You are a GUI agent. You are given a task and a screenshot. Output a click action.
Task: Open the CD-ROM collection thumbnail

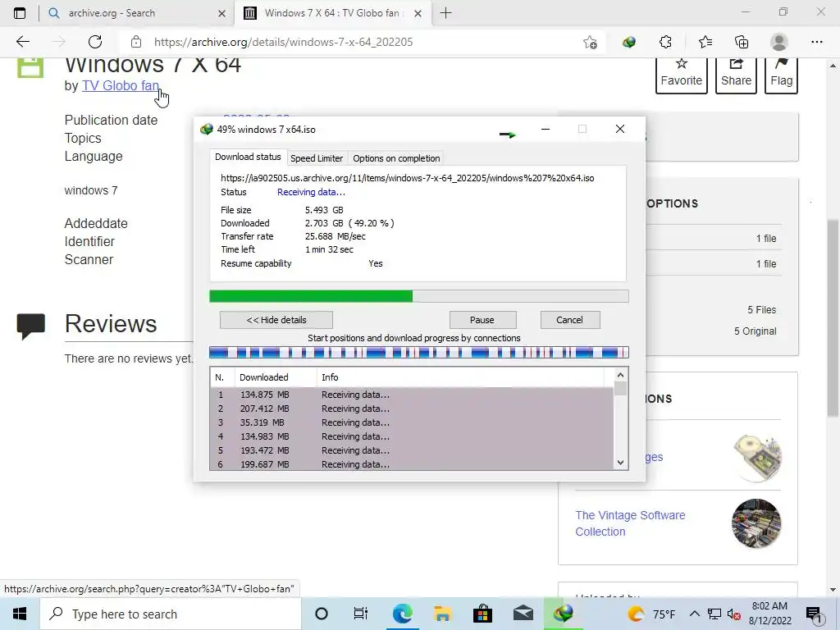click(757, 458)
